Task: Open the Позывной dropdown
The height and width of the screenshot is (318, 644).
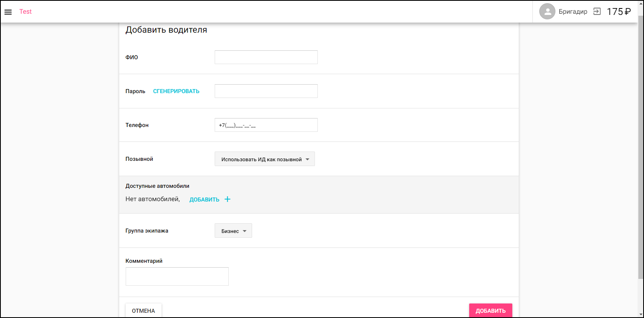Action: coord(265,159)
